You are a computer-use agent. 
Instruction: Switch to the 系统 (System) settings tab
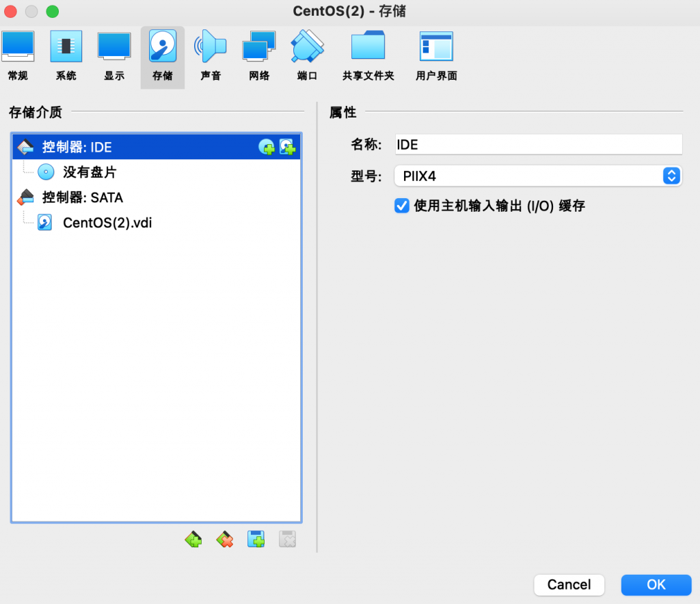[66, 57]
